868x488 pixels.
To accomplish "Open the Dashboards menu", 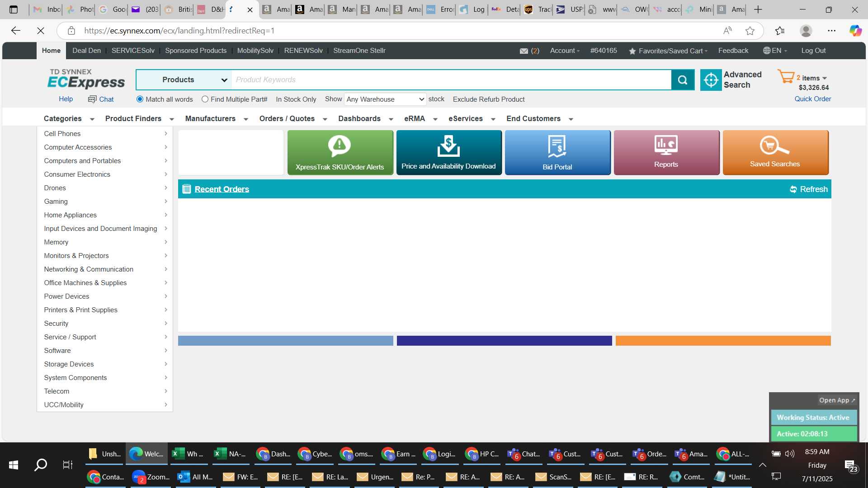I will (x=366, y=119).
